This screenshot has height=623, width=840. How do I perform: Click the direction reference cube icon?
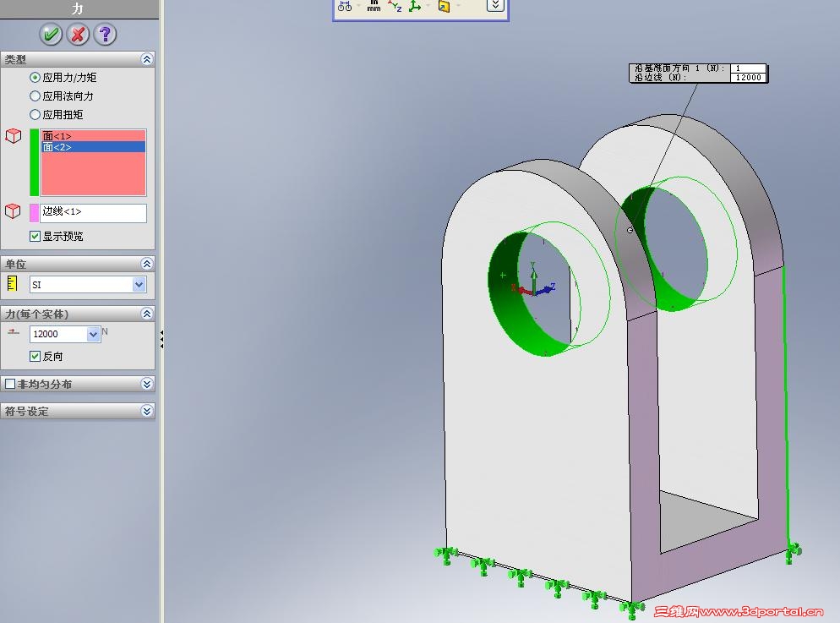(13, 211)
